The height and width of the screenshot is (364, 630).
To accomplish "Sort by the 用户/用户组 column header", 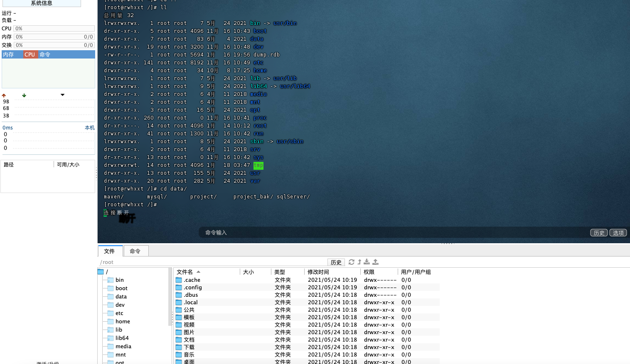I will [418, 272].
